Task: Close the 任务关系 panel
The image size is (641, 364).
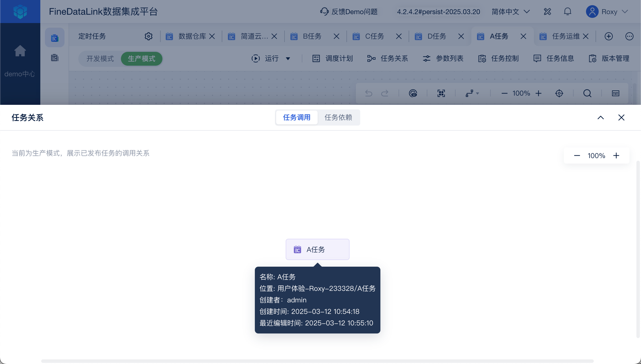Action: pyautogui.click(x=621, y=117)
